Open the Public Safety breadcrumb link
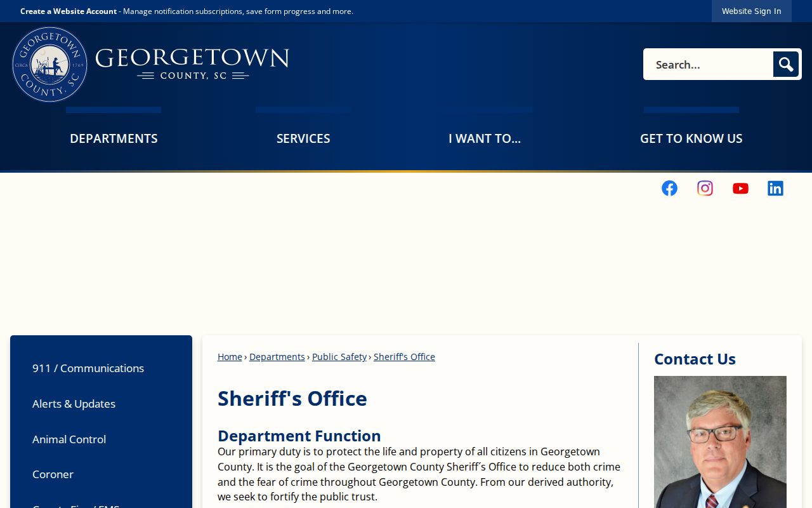The image size is (812, 508). pos(339,357)
